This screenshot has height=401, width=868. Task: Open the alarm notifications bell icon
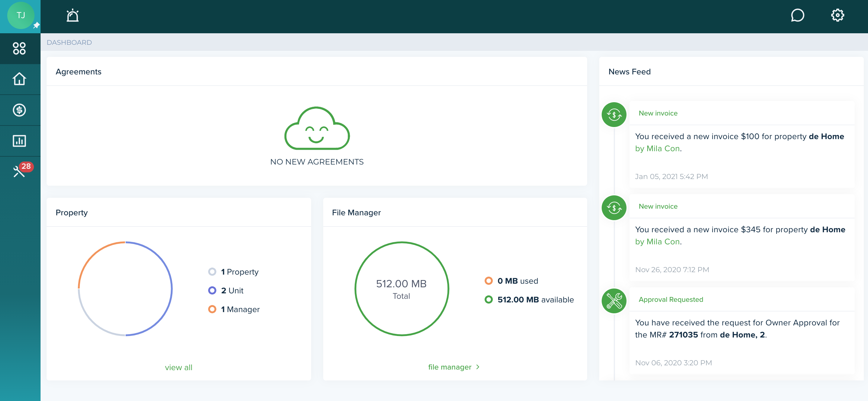[x=72, y=15]
